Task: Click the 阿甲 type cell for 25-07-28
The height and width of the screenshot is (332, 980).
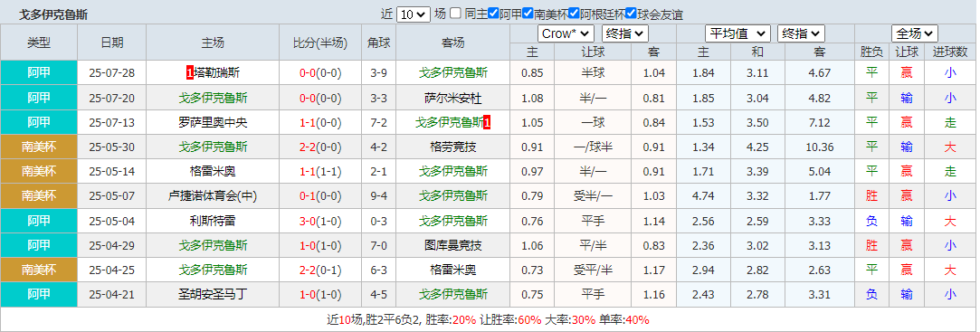Action: [x=39, y=73]
